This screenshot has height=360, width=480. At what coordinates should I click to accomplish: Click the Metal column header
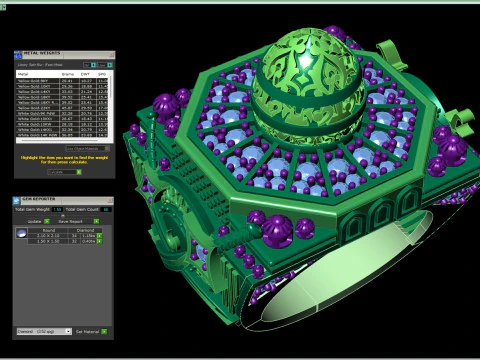tap(23, 74)
